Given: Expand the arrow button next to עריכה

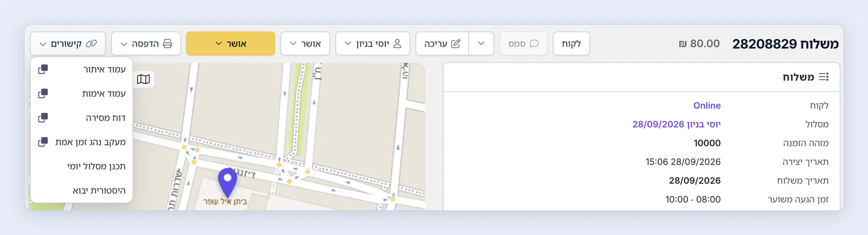Looking at the screenshot, I should (481, 43).
